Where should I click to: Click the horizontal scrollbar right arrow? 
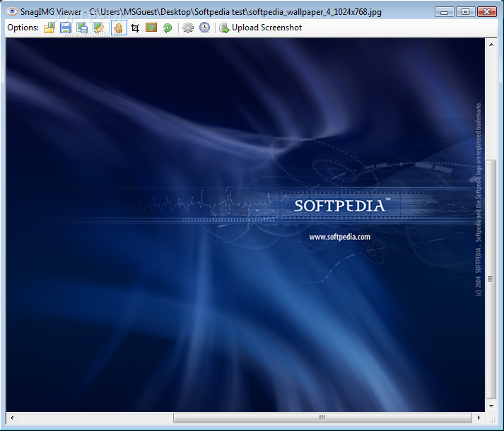point(479,418)
